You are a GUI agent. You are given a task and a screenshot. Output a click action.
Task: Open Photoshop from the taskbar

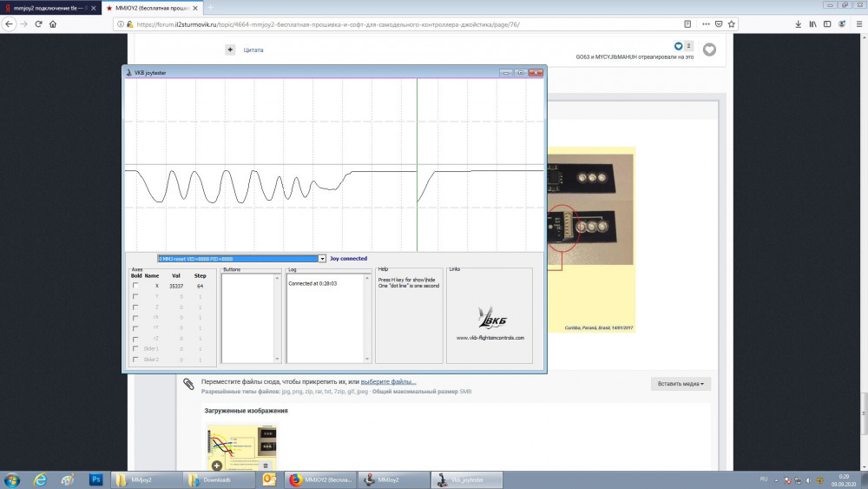coord(96,479)
